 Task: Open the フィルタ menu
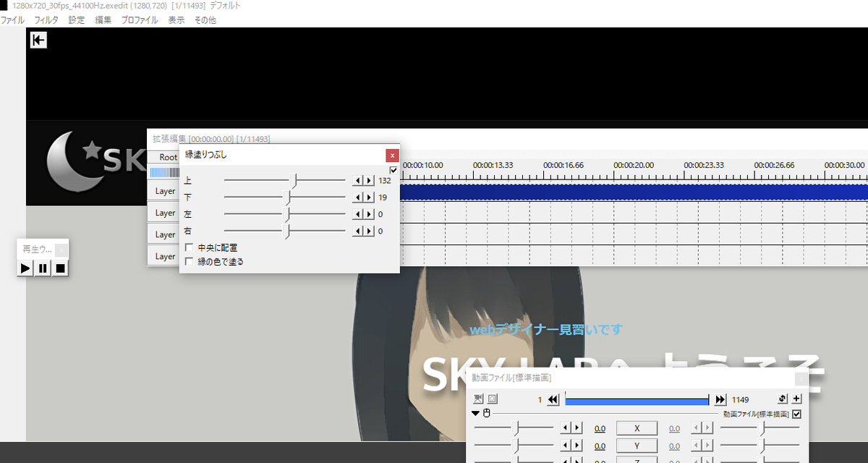pyautogui.click(x=46, y=20)
